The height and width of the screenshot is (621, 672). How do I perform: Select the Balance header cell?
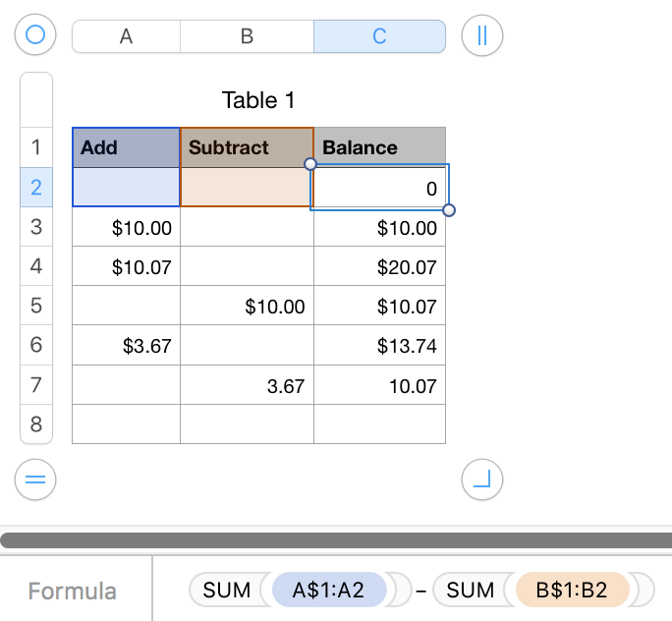click(x=379, y=147)
